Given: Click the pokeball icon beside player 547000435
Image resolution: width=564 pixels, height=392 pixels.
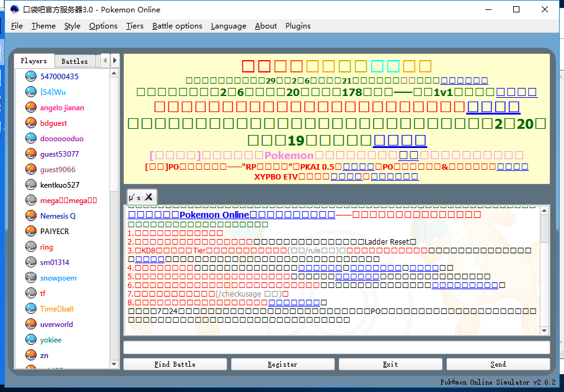Looking at the screenshot, I should pyautogui.click(x=31, y=76).
